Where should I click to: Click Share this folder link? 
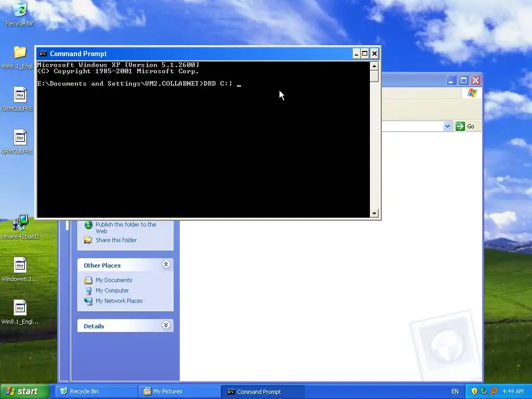tap(116, 240)
